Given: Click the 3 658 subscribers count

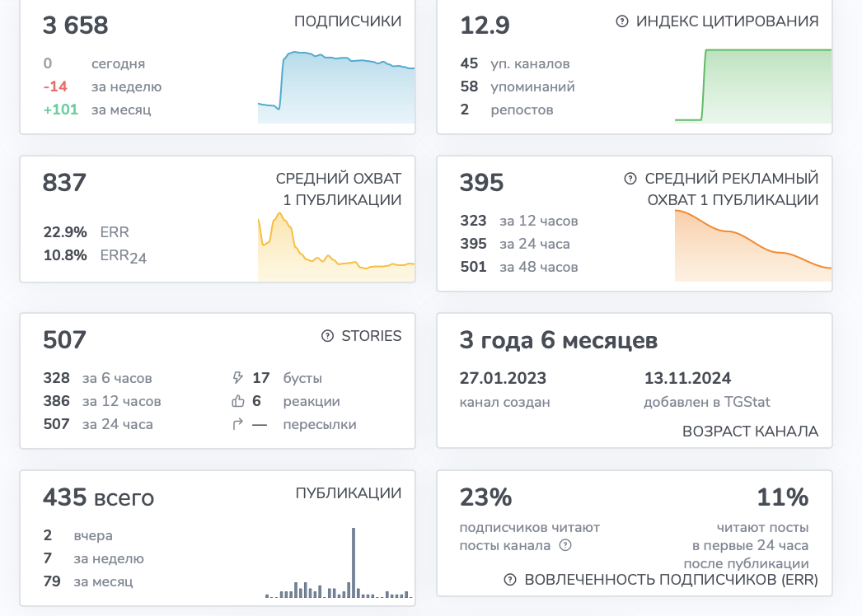Looking at the screenshot, I should 76,26.
